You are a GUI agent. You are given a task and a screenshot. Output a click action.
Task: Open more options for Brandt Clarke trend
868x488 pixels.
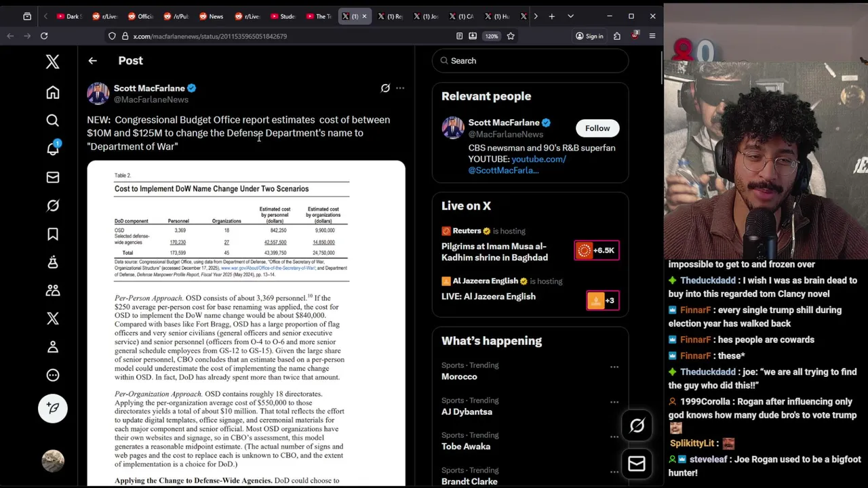click(x=614, y=472)
